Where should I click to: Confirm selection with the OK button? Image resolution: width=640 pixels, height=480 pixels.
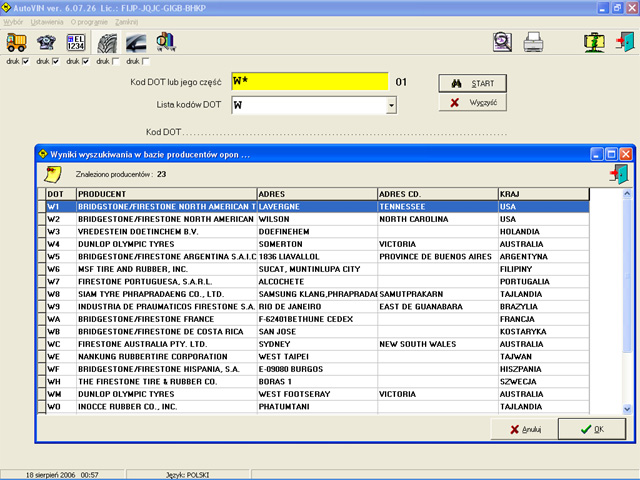tap(590, 429)
